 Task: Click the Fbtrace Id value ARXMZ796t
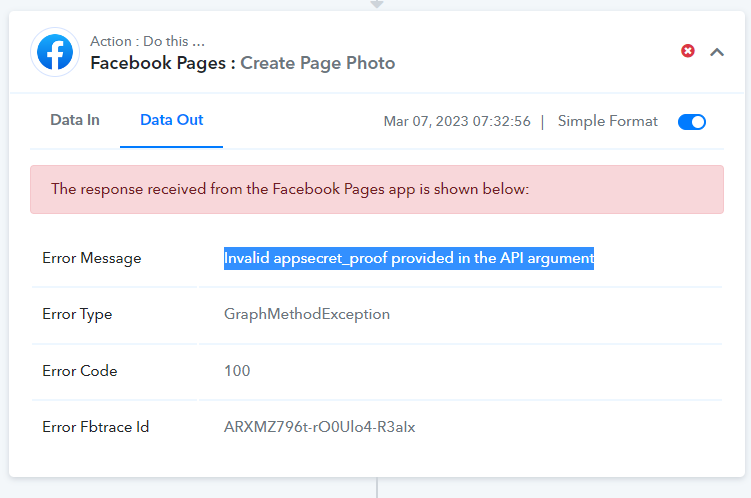click(319, 427)
